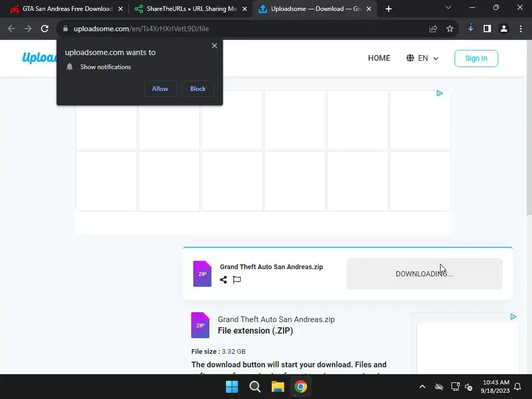This screenshot has height=399, width=532.
Task: Open the tab search chevron
Action: [448, 7]
